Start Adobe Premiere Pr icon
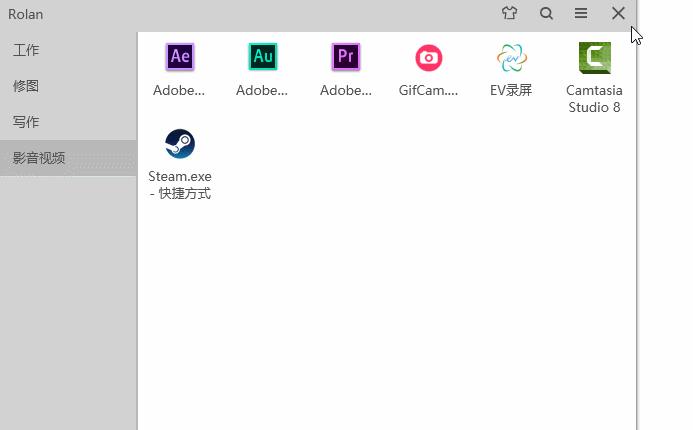The width and height of the screenshot is (693, 430). click(346, 57)
